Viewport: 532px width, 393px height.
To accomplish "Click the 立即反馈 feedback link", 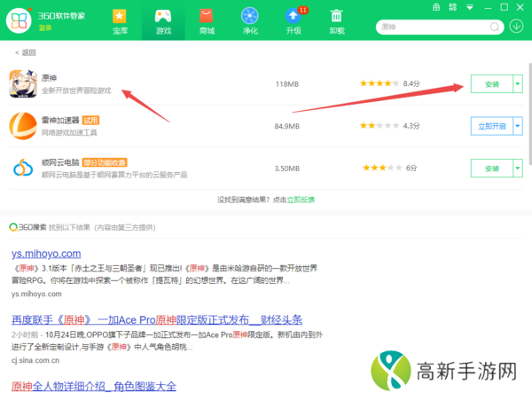I will pos(301,200).
